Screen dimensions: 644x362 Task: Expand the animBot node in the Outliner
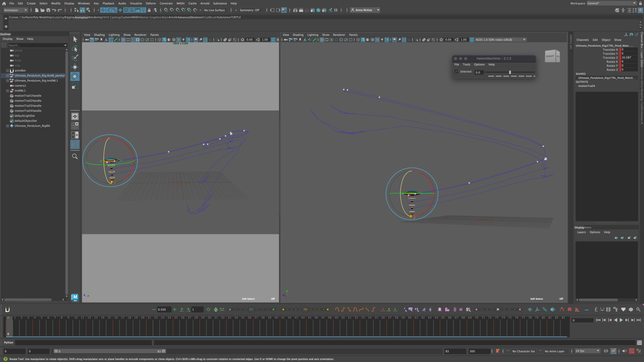click(x=7, y=70)
